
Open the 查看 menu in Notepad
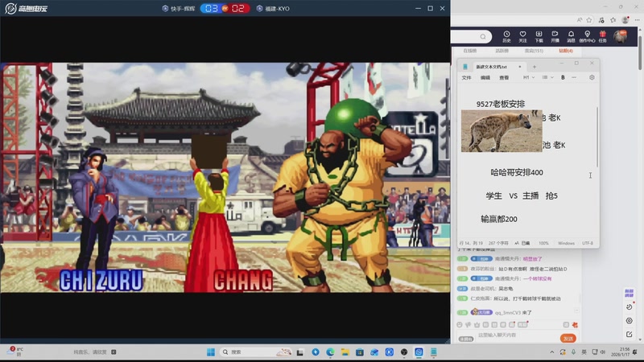(x=504, y=77)
